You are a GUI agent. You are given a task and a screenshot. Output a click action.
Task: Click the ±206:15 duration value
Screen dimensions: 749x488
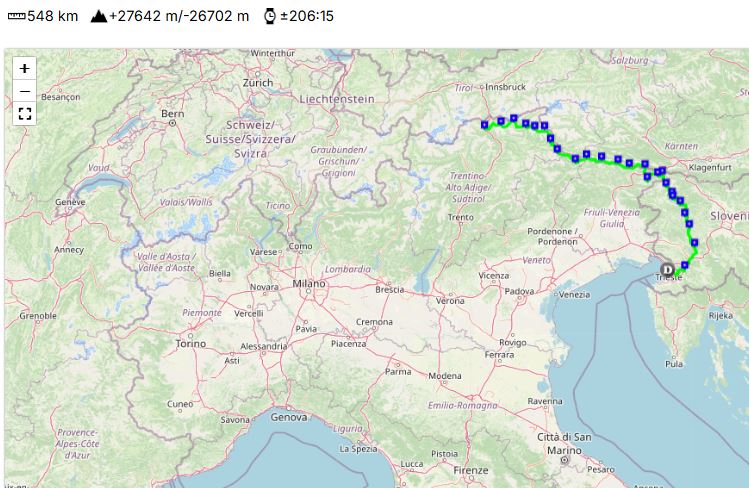tap(307, 16)
